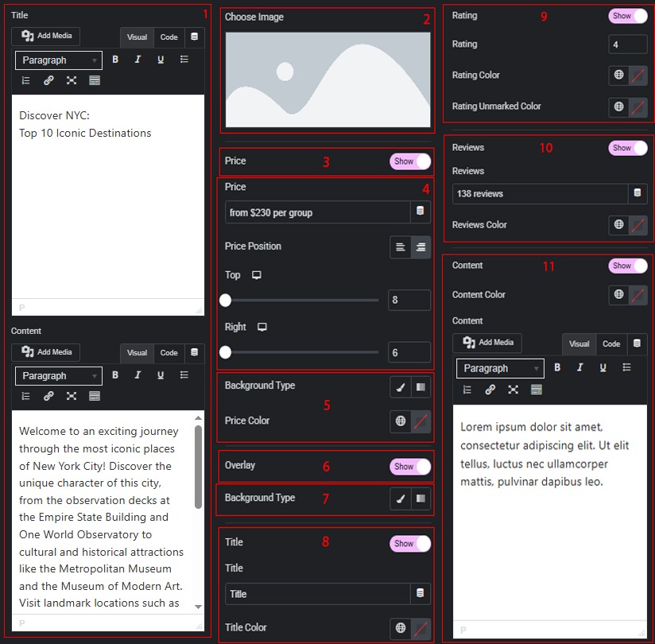Click the Choose Image placeholder thumbnail
The height and width of the screenshot is (644, 655).
(x=327, y=80)
